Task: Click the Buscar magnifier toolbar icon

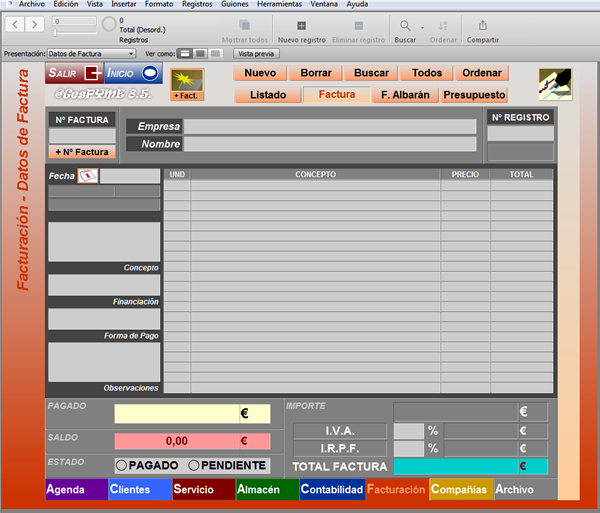Action: [x=405, y=26]
